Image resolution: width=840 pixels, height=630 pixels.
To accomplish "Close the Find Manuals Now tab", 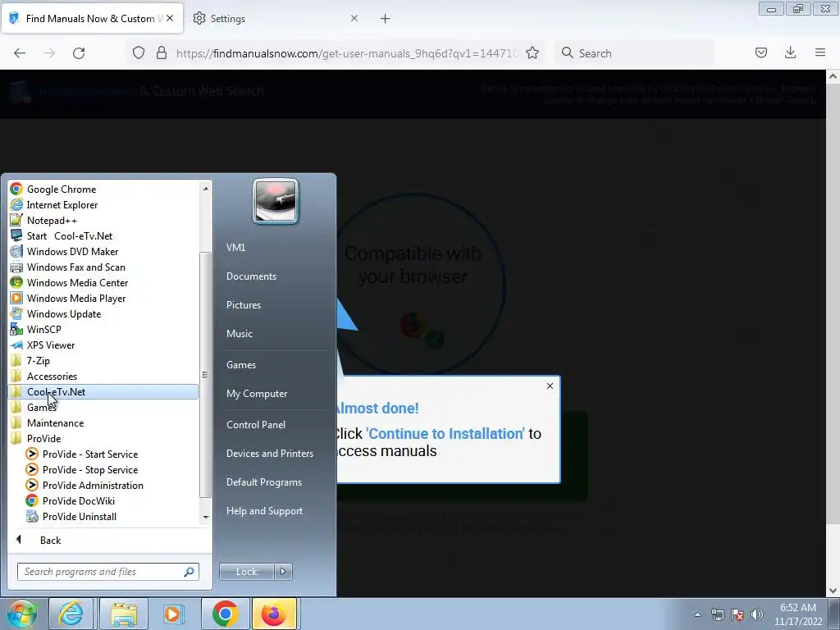I will 170,18.
